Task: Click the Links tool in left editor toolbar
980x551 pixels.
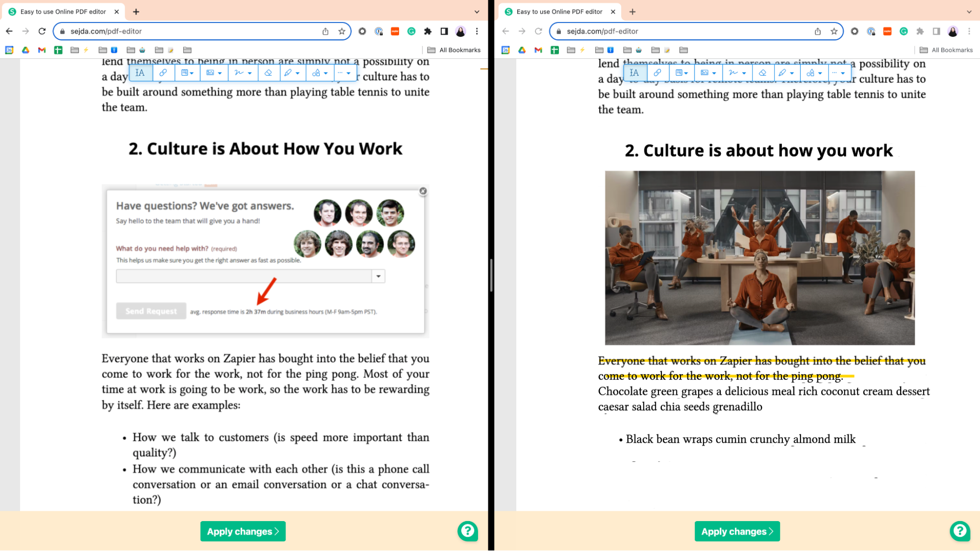Action: coord(163,73)
